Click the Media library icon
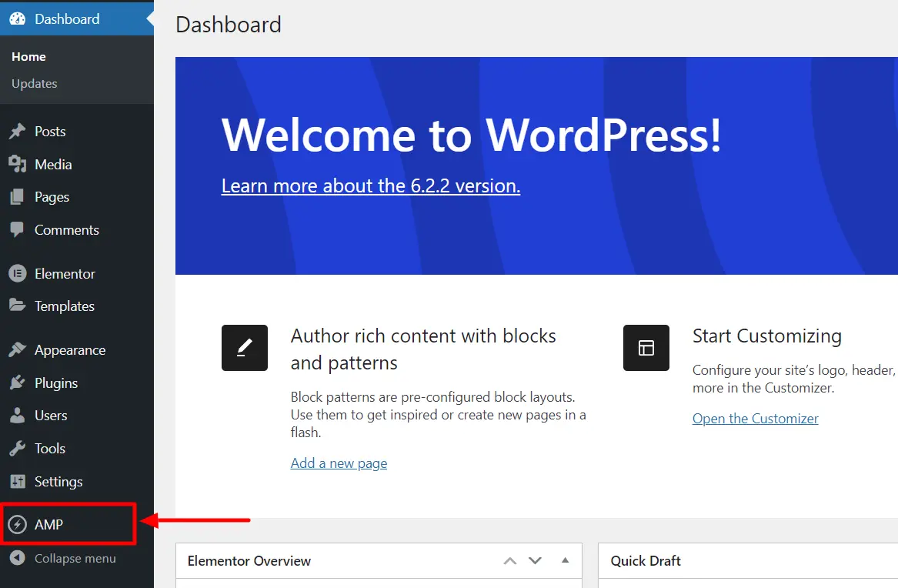Image resolution: width=898 pixels, height=588 pixels. (x=18, y=165)
